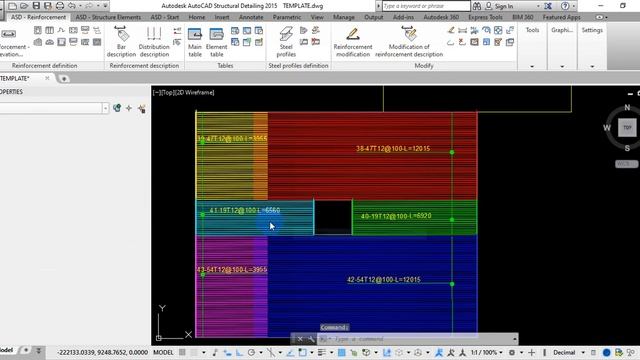Open the Bar description tool
640x360 pixels.
[121, 42]
